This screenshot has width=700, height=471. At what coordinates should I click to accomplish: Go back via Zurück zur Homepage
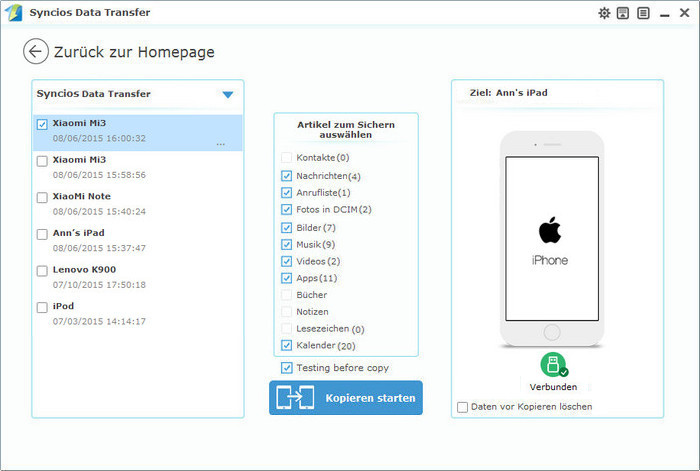coord(134,52)
